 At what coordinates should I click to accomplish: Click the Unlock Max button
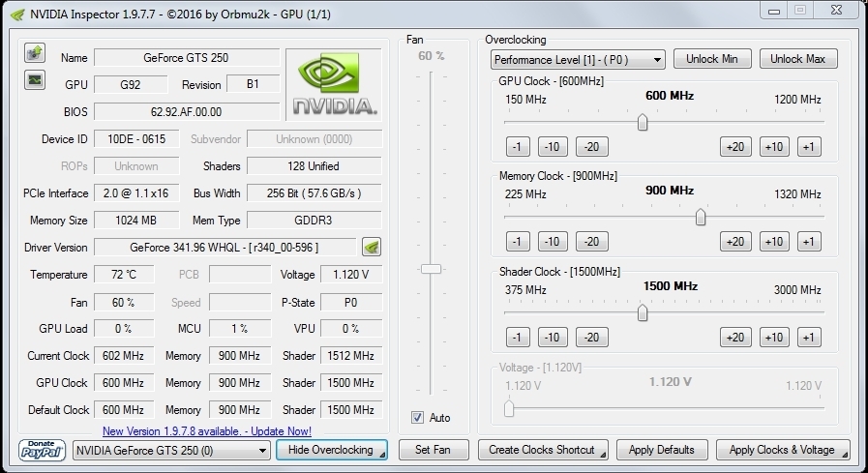coord(797,59)
